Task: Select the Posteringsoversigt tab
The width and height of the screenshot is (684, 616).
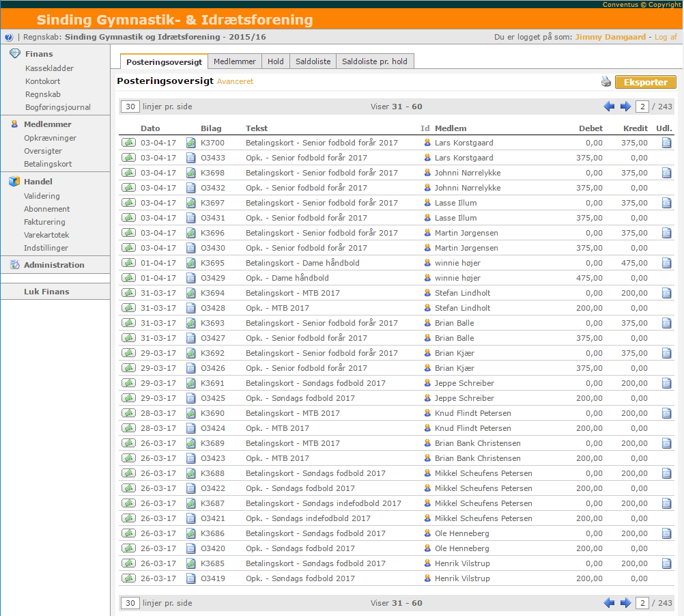Action: pyautogui.click(x=164, y=62)
